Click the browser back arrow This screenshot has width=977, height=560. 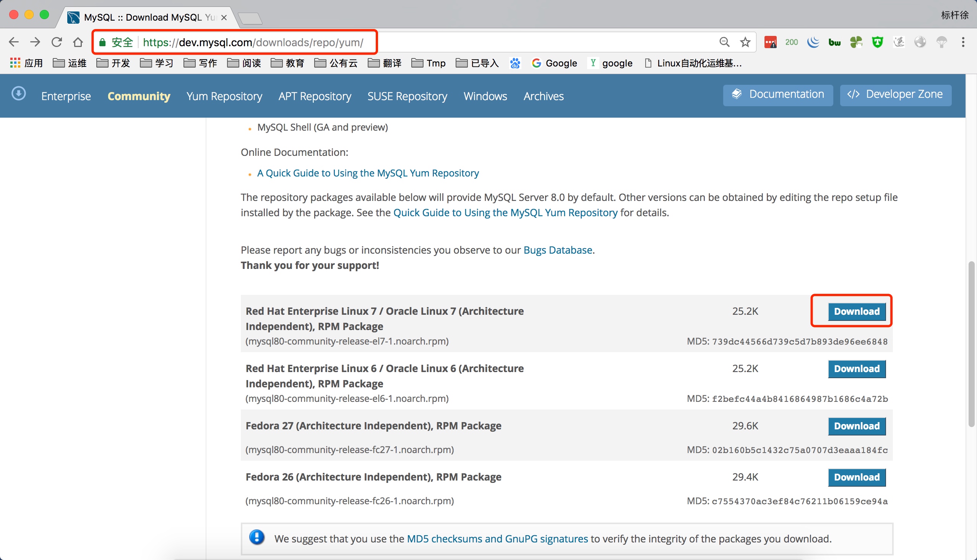(x=13, y=42)
